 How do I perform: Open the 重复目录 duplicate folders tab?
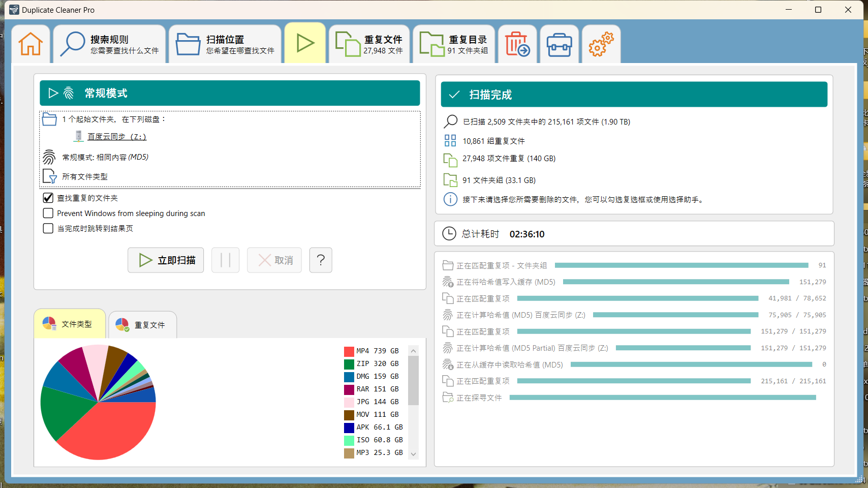[454, 44]
